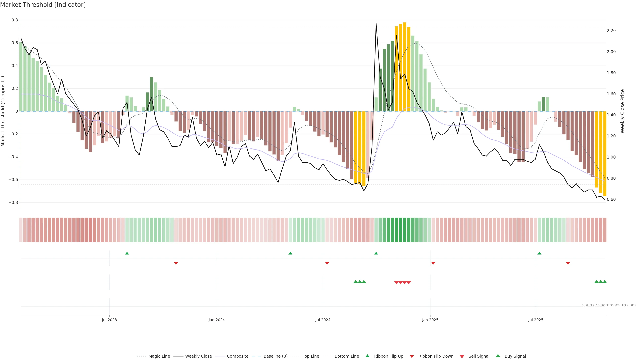
Task: Hide the Weekly Close series via legend
Action: click(x=198, y=356)
